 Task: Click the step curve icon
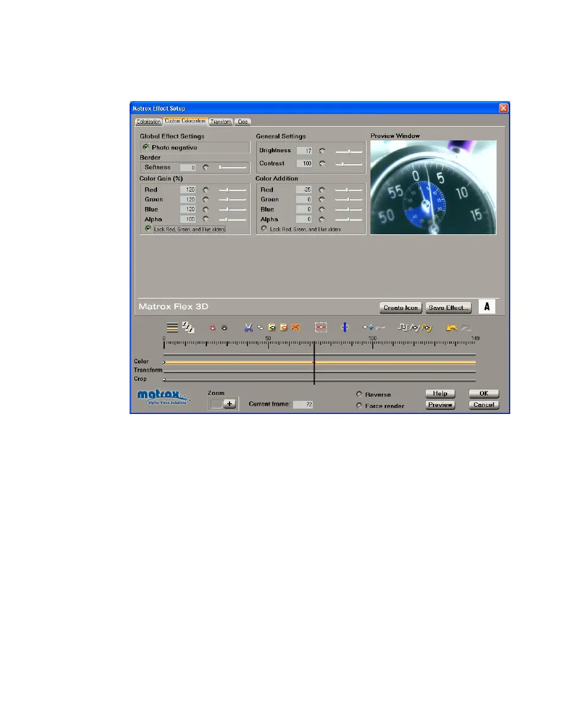pos(403,327)
